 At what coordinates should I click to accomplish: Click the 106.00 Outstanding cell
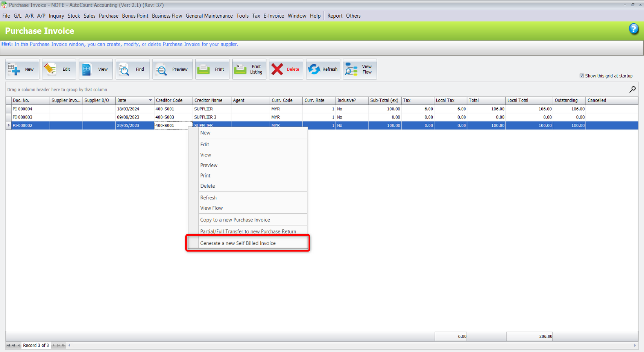click(x=569, y=109)
